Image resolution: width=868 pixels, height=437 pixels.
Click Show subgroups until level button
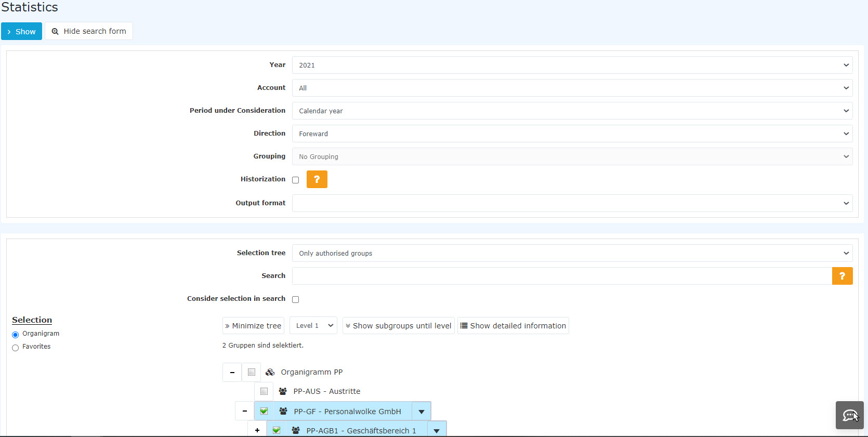[399, 326]
